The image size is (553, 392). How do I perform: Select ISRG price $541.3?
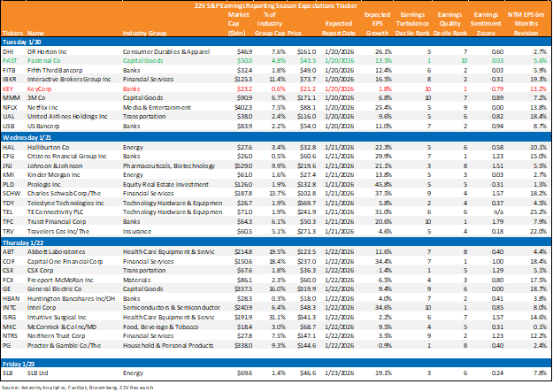pos(306,317)
